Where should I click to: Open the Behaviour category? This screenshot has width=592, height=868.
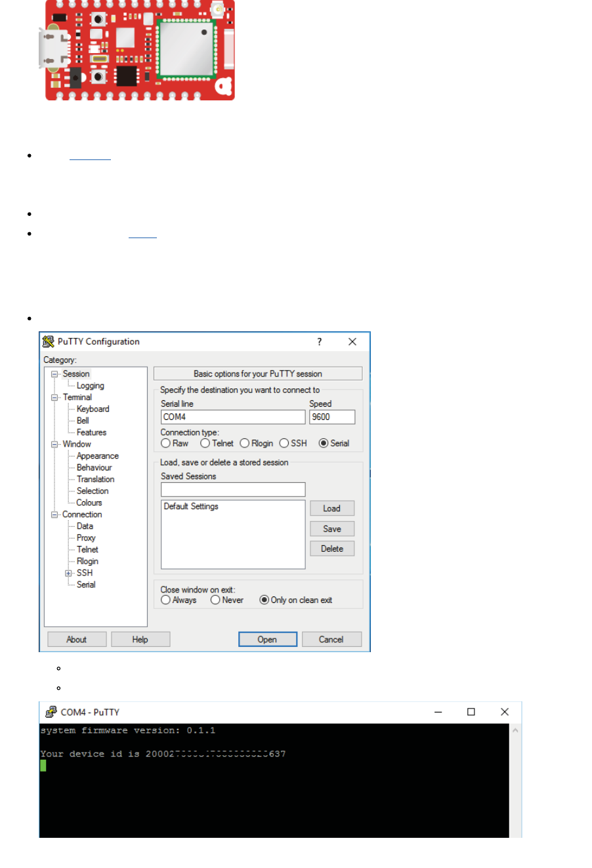click(x=94, y=468)
